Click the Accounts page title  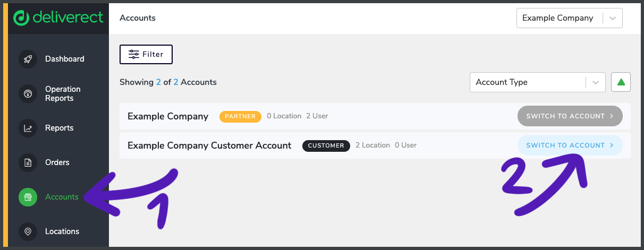138,18
